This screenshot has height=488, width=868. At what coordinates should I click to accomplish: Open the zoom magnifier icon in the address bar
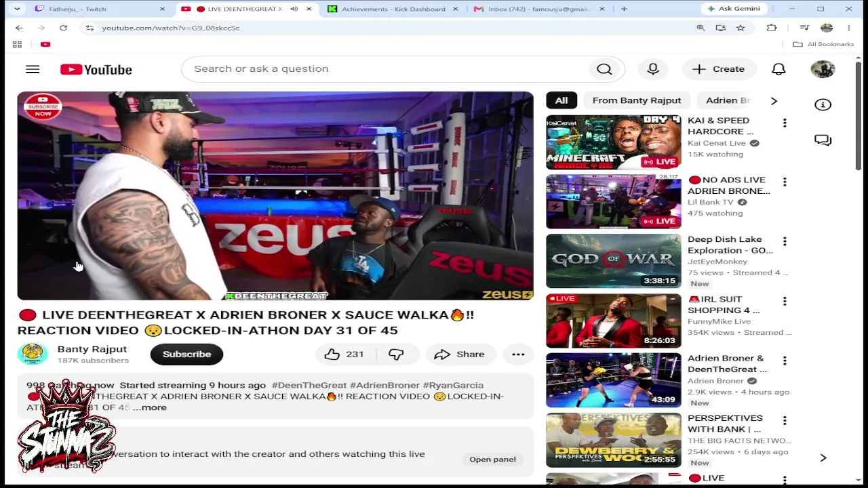(701, 28)
